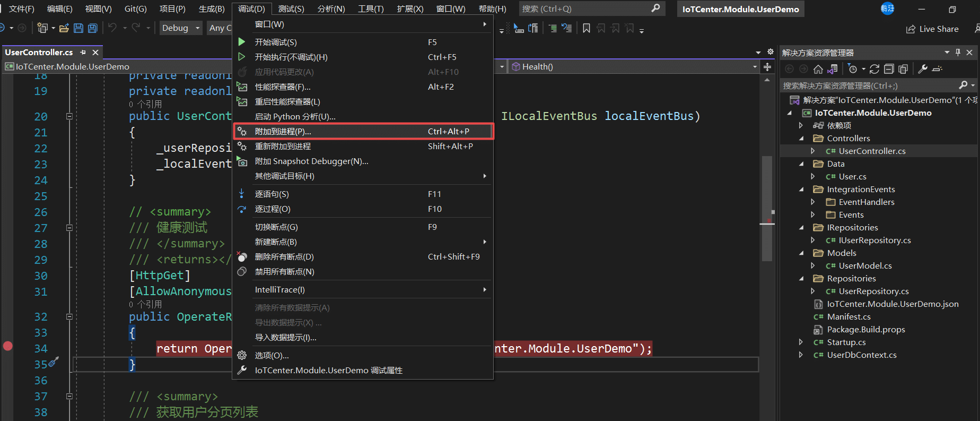Toggle pin on UserController.cs tab
The image size is (980, 421).
point(83,53)
